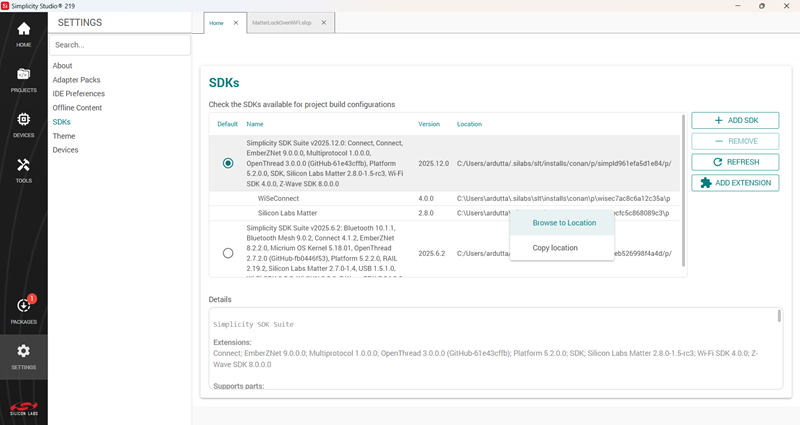Click the SDKs page heading
The height and width of the screenshot is (425, 800).
coord(224,83)
